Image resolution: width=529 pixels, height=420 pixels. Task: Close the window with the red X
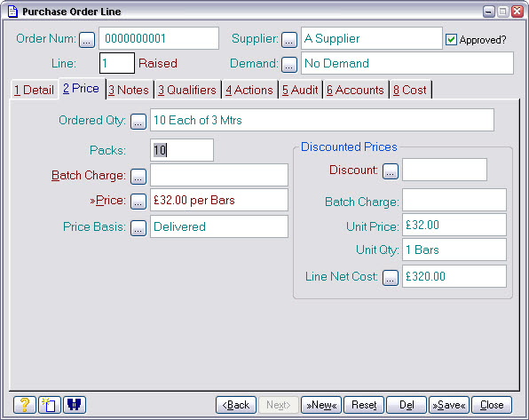517,12
